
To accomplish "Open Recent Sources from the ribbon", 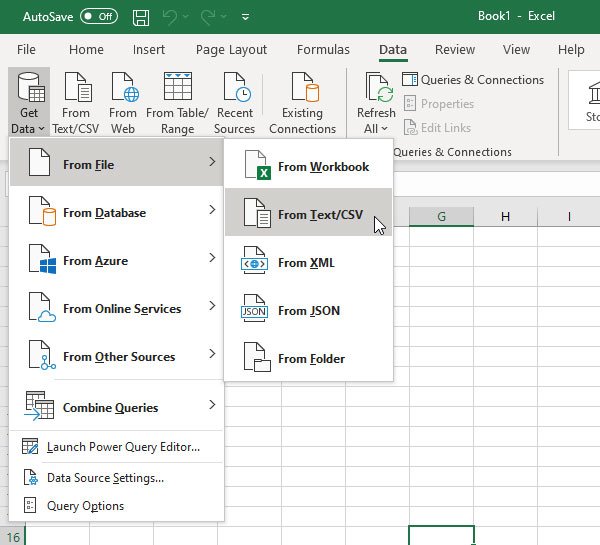I will [x=234, y=103].
